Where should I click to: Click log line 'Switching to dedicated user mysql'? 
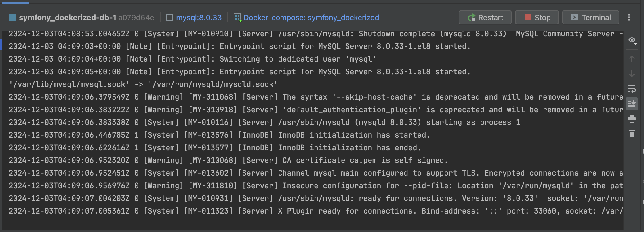192,59
